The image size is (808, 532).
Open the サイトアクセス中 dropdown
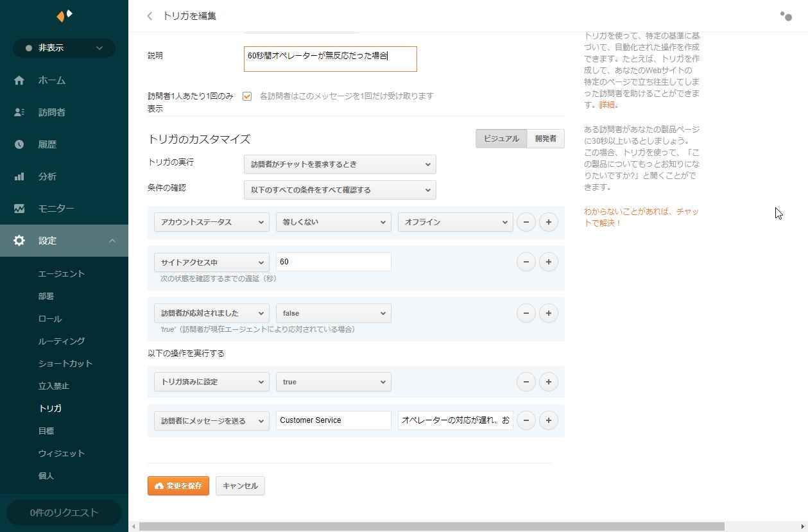point(212,262)
